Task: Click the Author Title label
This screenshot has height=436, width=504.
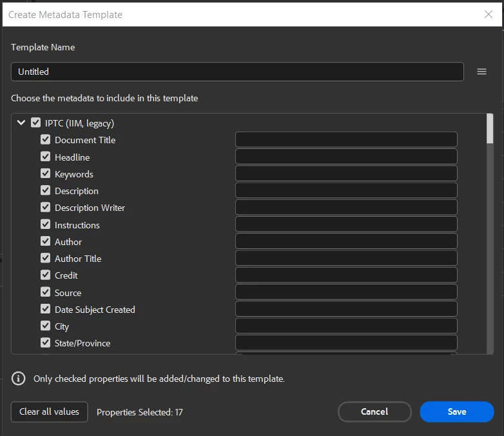Action: (78, 259)
